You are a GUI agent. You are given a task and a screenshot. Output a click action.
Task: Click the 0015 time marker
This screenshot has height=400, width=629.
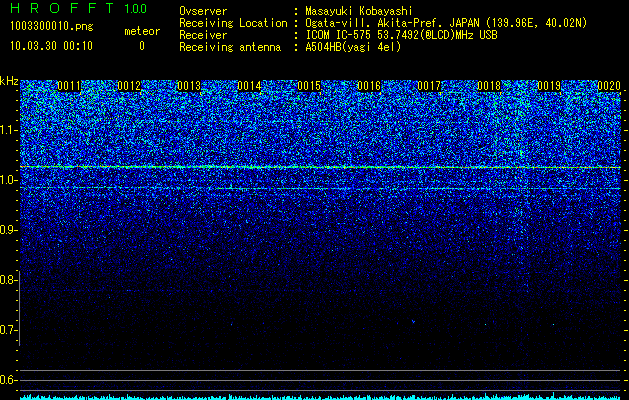click(x=309, y=86)
